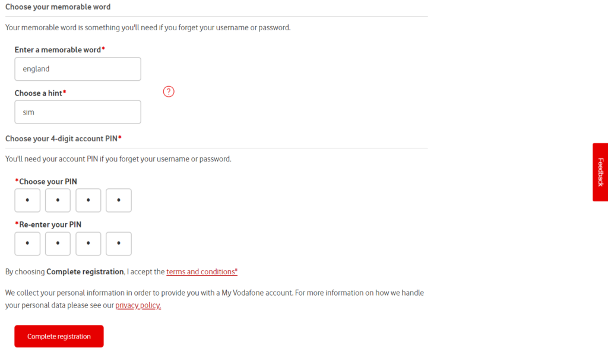The height and width of the screenshot is (364, 608).
Task: Open the red Feedback side tab
Action: [x=600, y=172]
